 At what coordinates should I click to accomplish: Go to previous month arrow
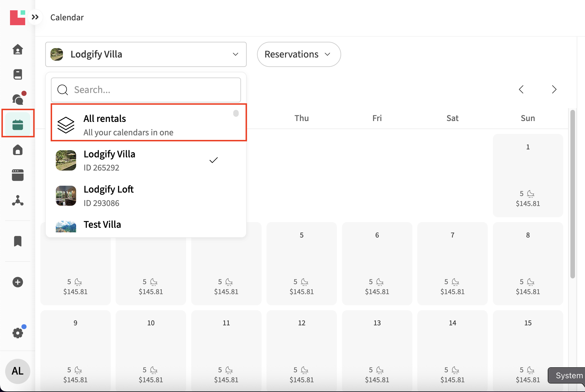point(521,90)
